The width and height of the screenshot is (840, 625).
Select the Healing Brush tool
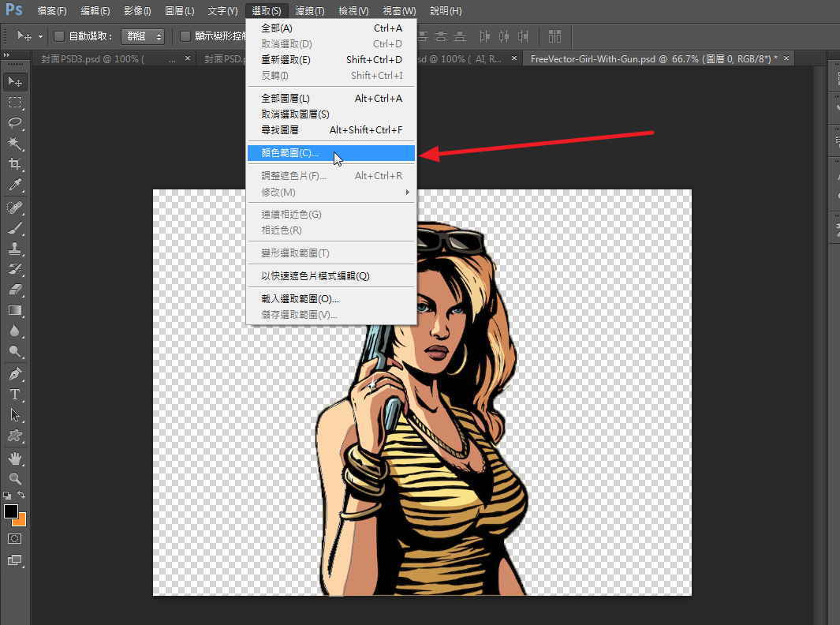coord(15,208)
